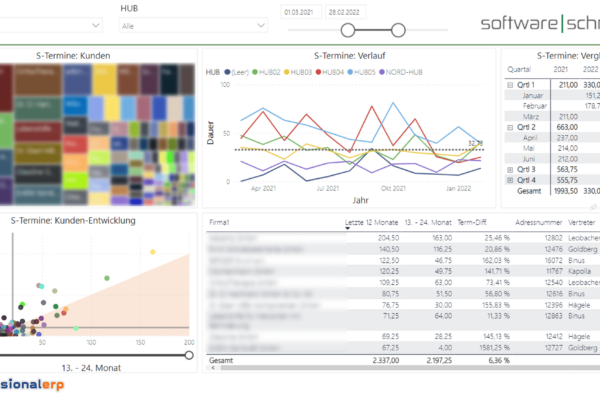Grab the left date range slider handle
The image size is (600, 400).
pyautogui.click(x=348, y=30)
